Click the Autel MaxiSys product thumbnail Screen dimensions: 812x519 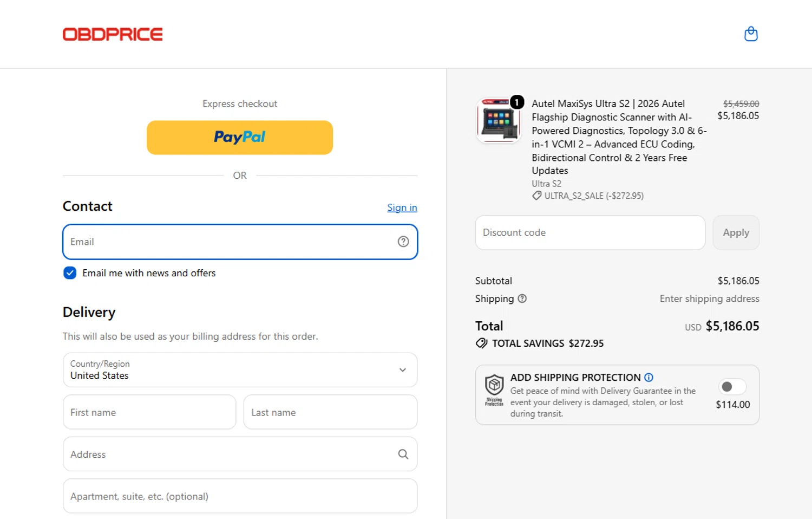(498, 120)
